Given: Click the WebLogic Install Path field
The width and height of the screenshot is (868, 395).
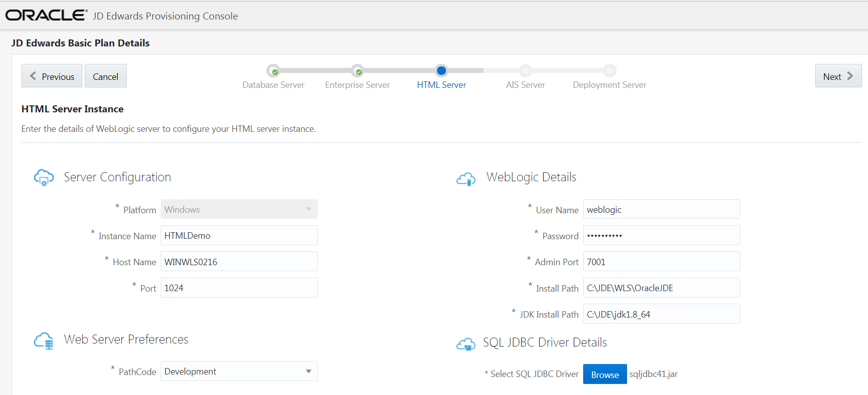Looking at the screenshot, I should (x=661, y=288).
